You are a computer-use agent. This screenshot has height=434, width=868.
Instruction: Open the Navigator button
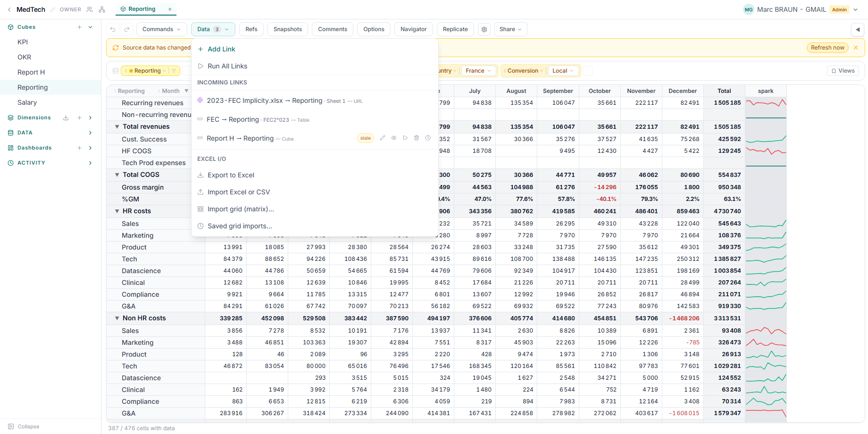[414, 29]
